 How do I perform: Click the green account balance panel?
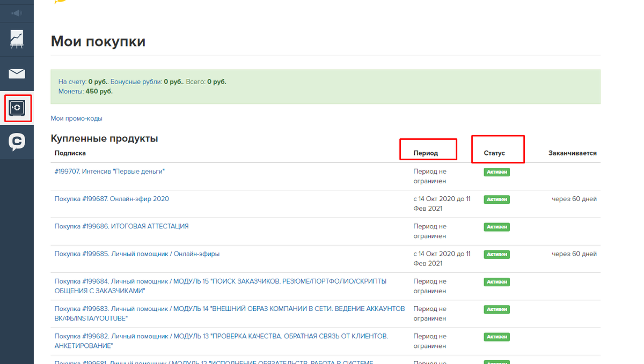click(x=325, y=86)
